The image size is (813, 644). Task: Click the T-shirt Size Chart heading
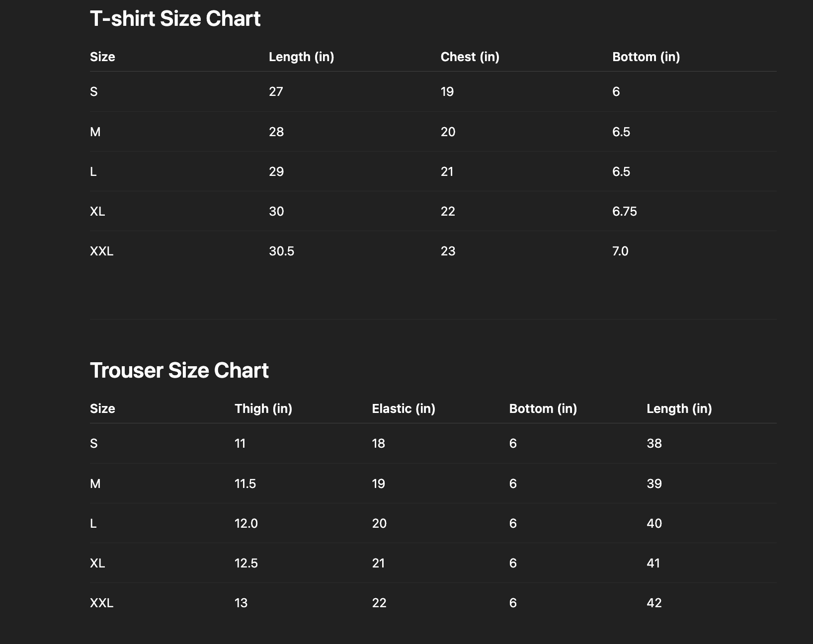175,19
